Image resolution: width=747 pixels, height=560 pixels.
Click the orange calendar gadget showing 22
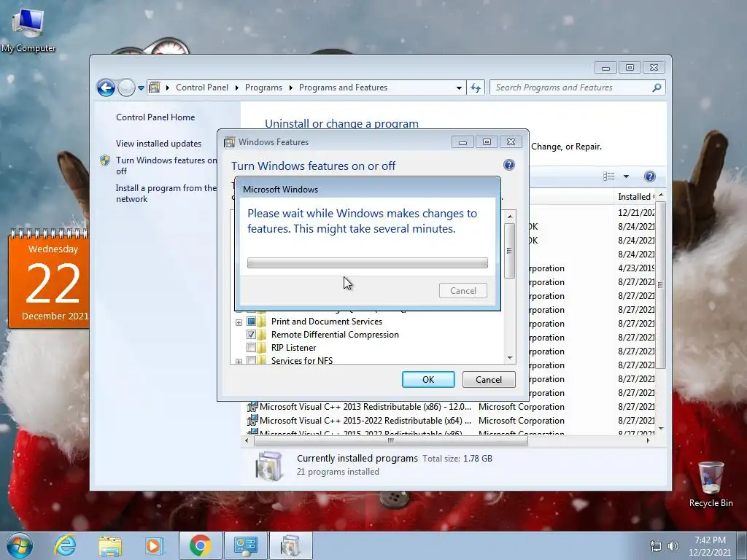[48, 279]
